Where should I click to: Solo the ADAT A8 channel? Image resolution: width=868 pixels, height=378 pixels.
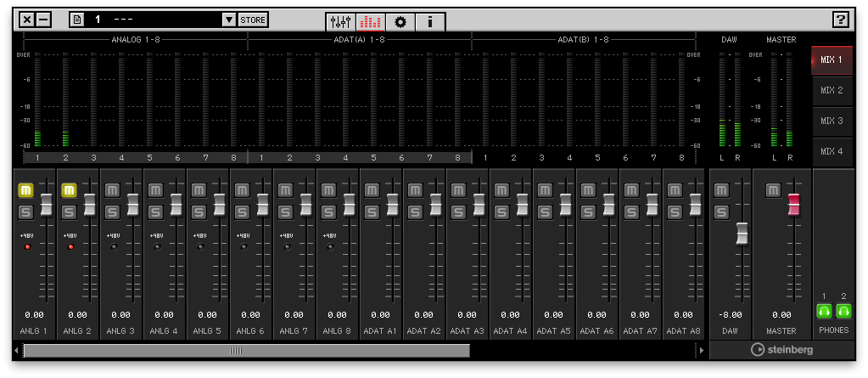tap(675, 212)
